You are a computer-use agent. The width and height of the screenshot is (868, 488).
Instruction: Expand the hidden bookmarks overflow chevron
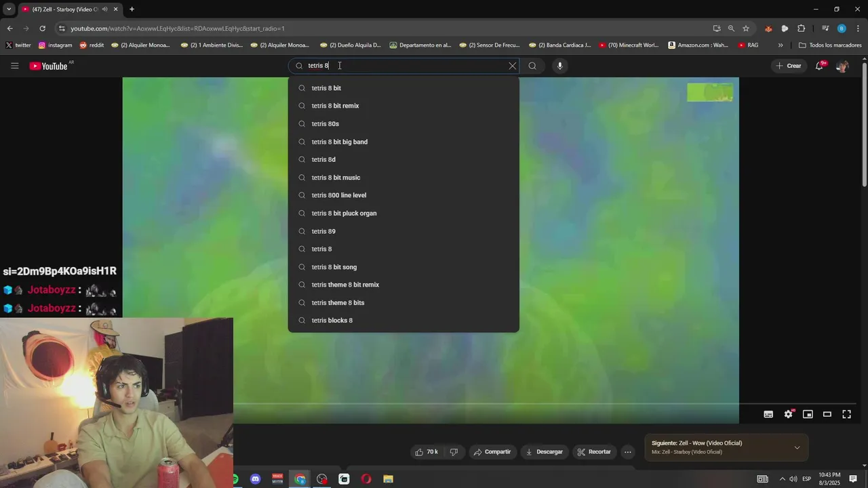click(x=781, y=45)
